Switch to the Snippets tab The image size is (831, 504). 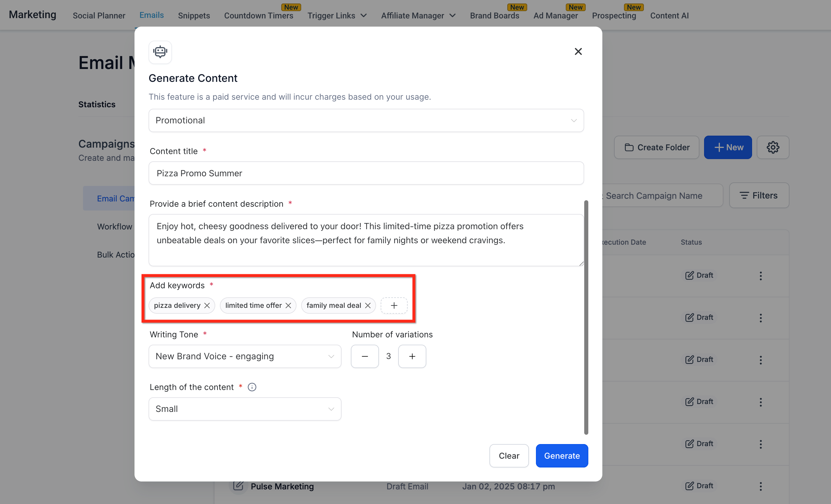click(194, 15)
